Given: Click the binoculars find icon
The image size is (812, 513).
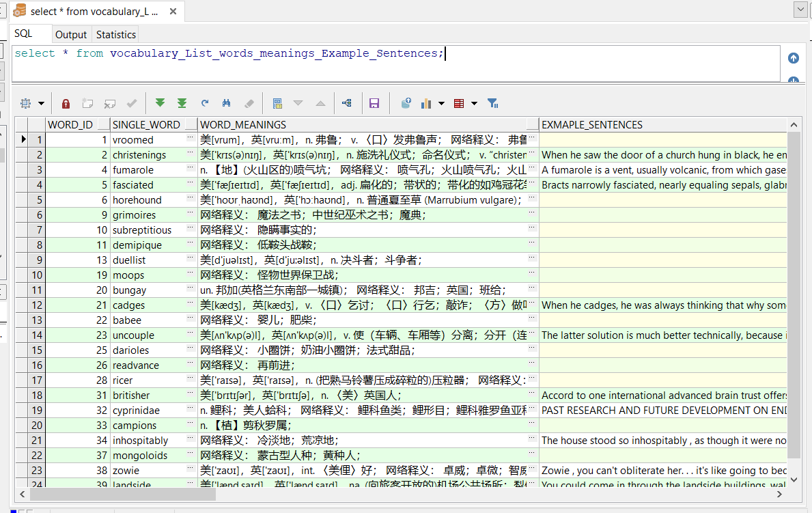Looking at the screenshot, I should (226, 103).
